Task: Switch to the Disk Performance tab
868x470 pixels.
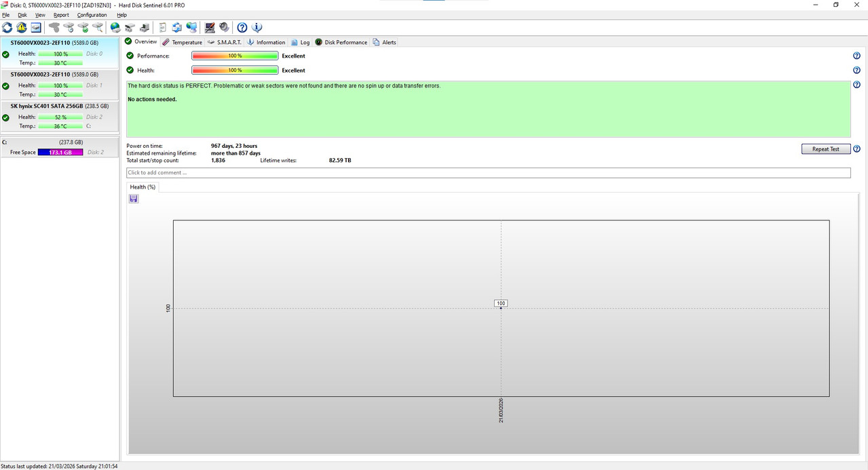Action: (x=341, y=42)
